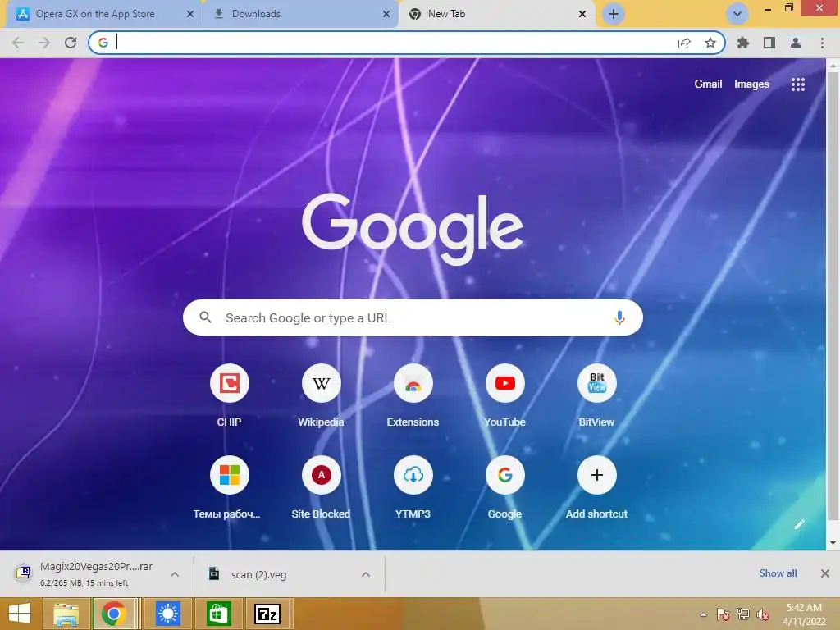840x630 pixels.
Task: Click the page vertical scrollbar
Action: (833, 294)
